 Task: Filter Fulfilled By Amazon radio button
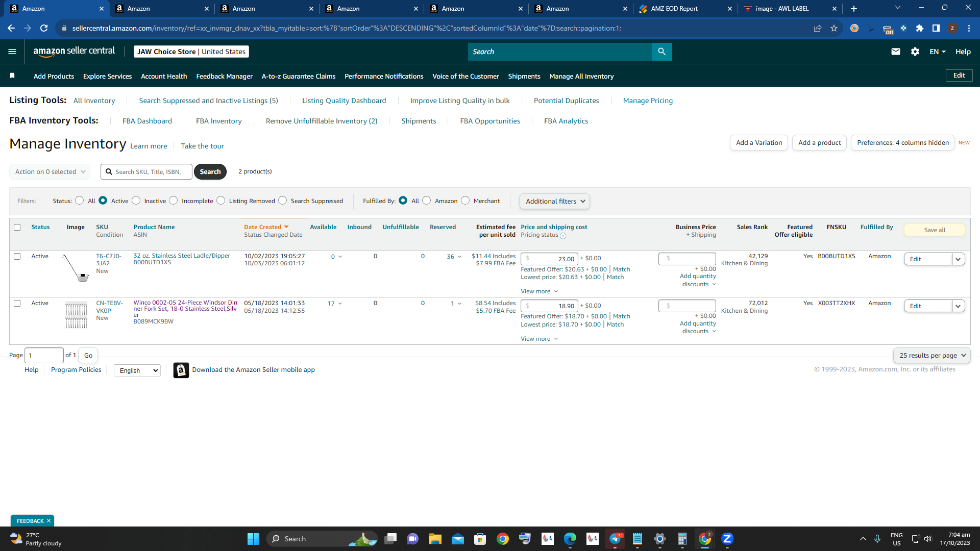(x=427, y=201)
